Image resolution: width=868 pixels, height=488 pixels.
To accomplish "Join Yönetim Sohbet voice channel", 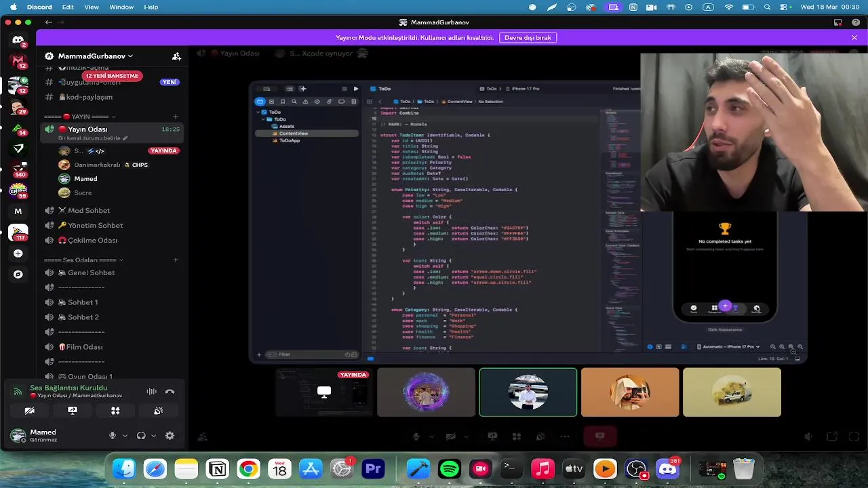I will point(112,226).
